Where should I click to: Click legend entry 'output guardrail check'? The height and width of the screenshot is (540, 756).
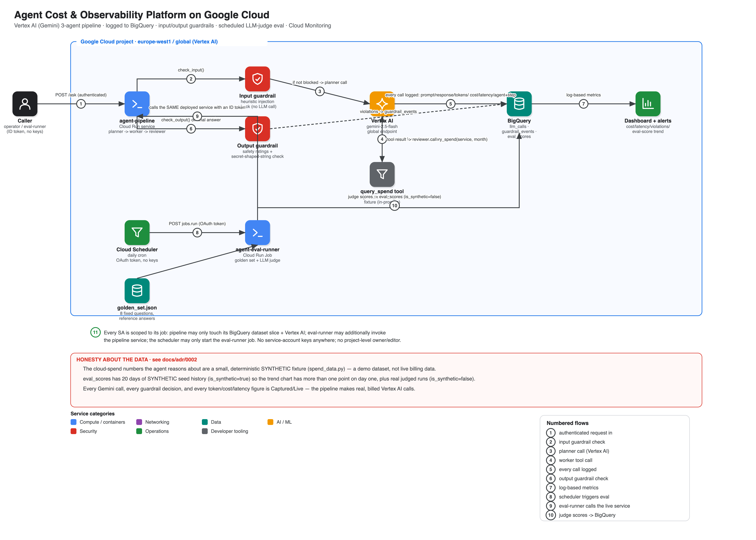click(x=583, y=479)
